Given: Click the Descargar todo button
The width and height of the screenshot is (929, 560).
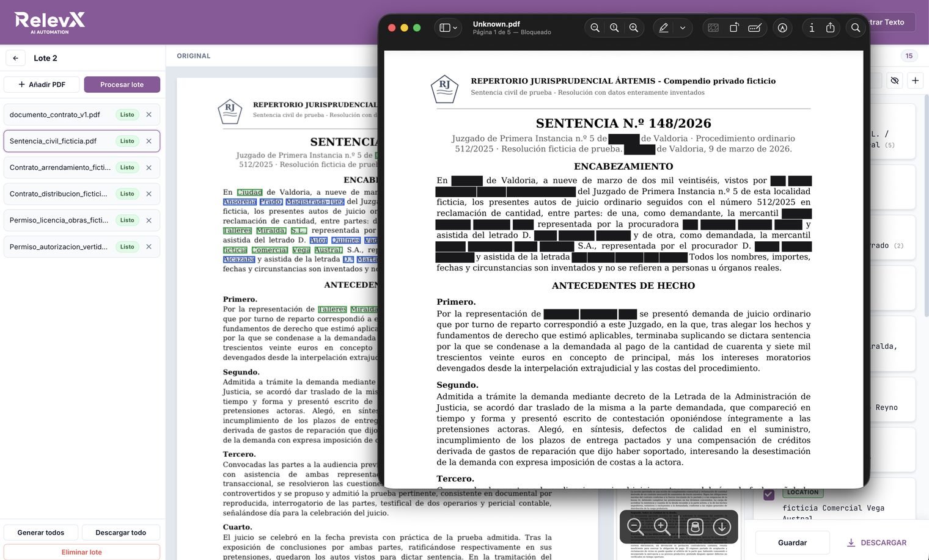Looking at the screenshot, I should pos(121,533).
